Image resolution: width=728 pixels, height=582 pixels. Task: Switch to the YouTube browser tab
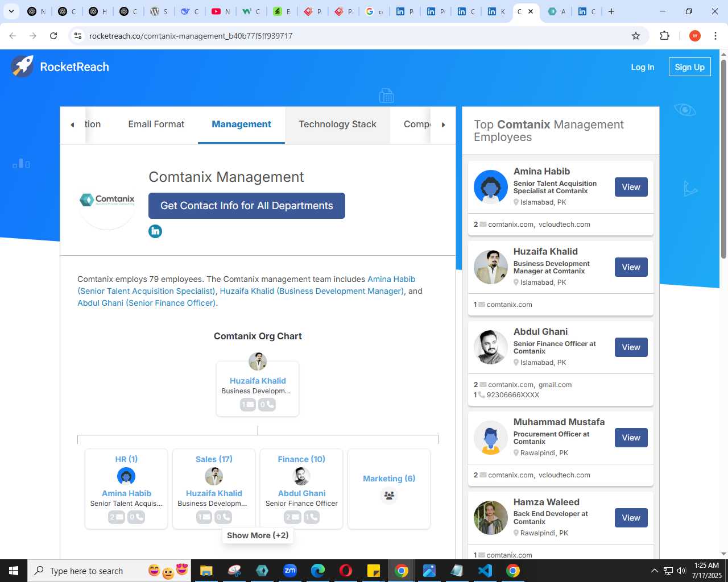pos(221,11)
